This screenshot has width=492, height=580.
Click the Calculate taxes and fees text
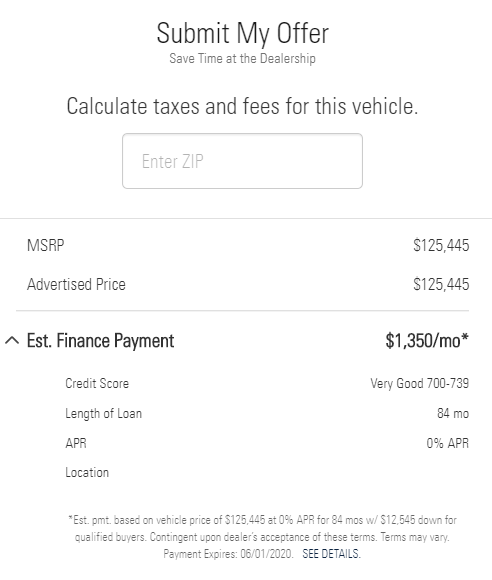tap(242, 107)
